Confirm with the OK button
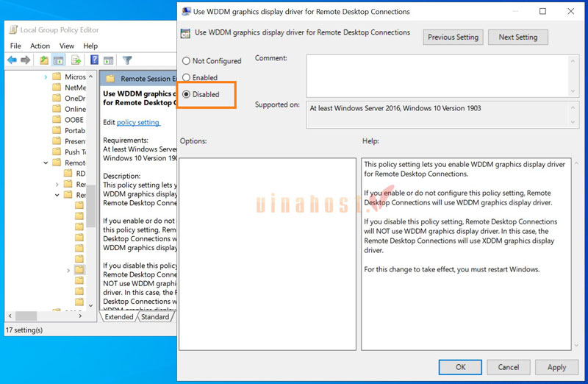 [460, 367]
